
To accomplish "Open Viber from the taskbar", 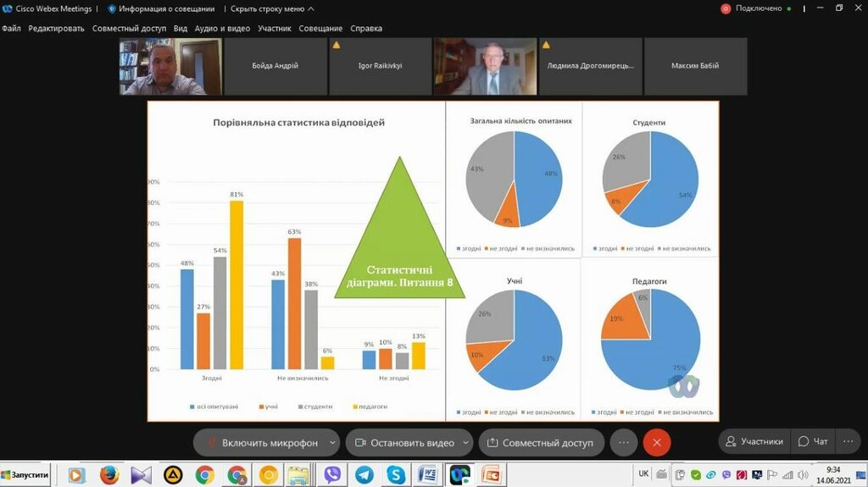I will point(331,475).
